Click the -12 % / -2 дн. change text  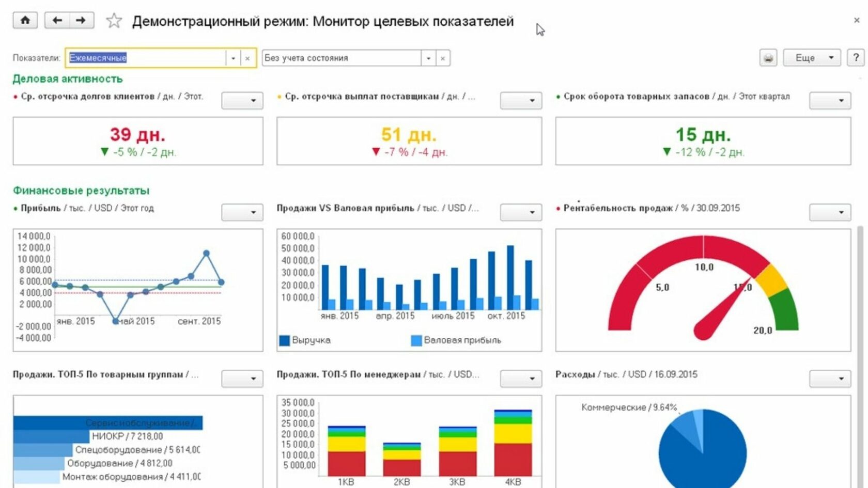click(x=710, y=152)
